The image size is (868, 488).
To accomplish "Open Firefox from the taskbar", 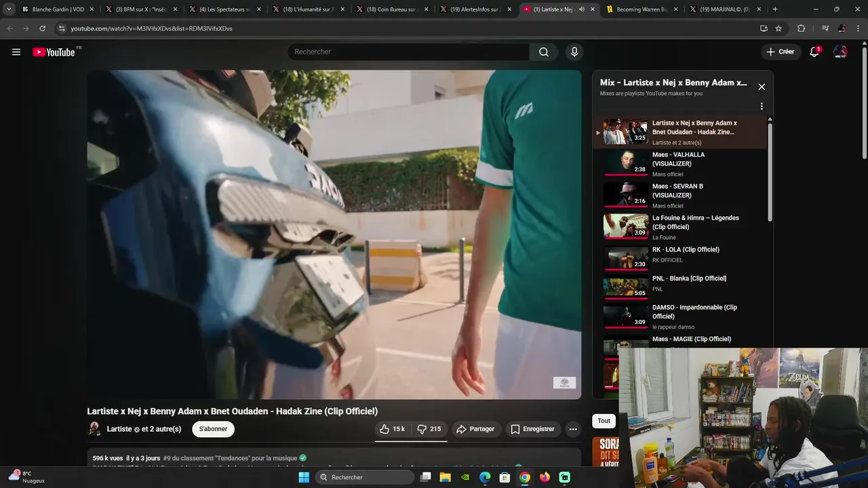I will pos(545,477).
